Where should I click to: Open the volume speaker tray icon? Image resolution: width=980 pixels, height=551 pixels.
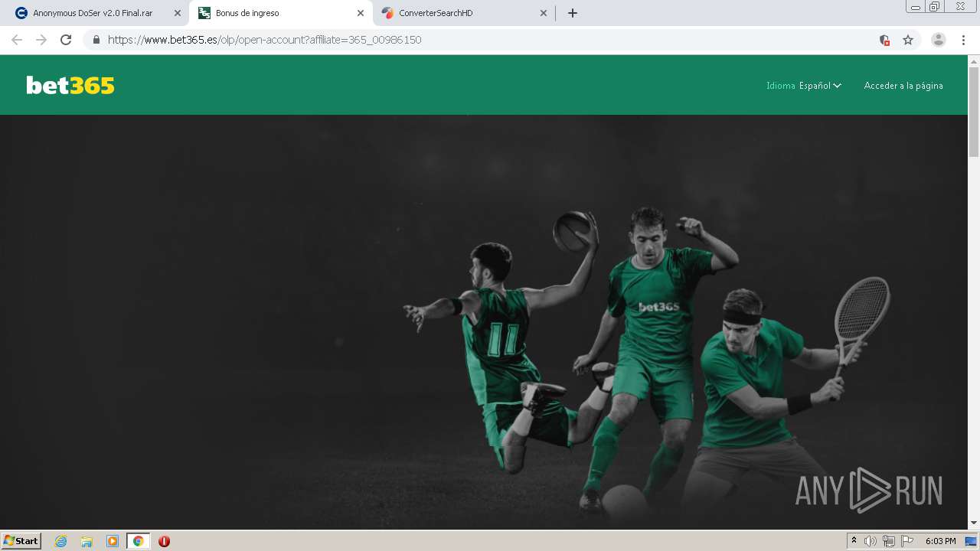[x=871, y=541]
